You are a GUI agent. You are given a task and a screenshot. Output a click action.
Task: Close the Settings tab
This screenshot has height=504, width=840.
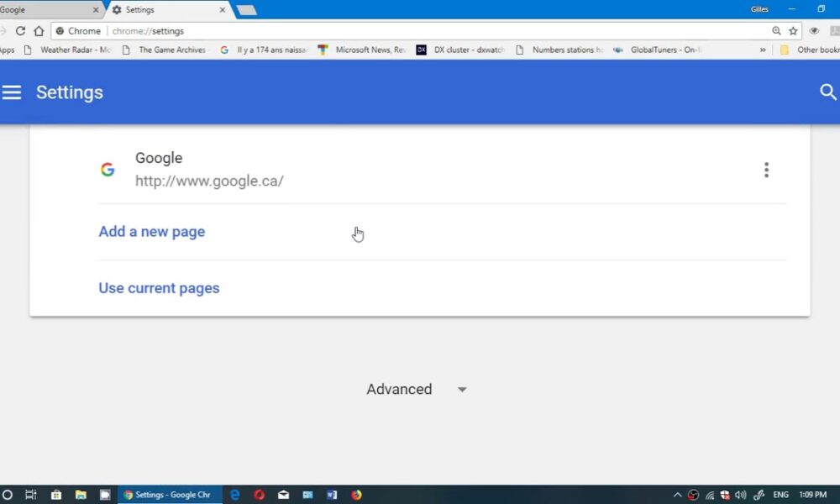click(x=223, y=10)
